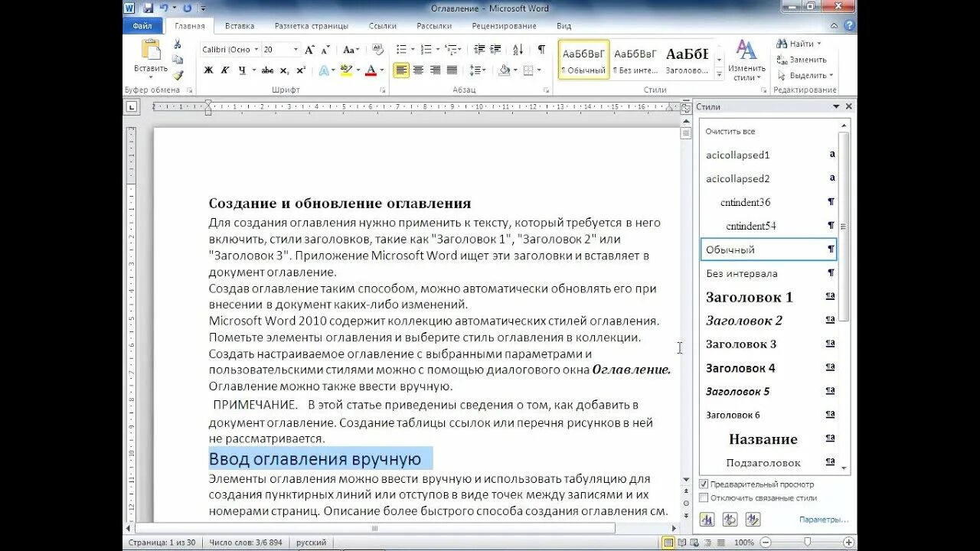
Task: Toggle Underline (Ч) formatting
Action: pos(243,70)
